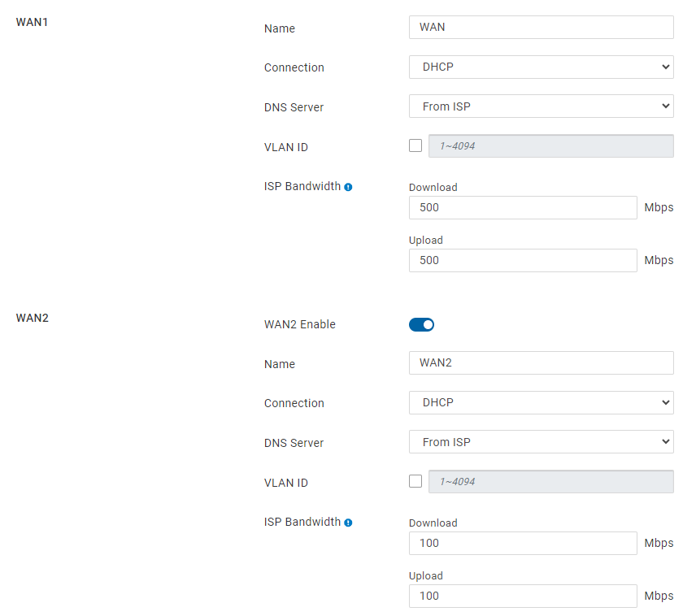This screenshot has width=696, height=616.
Task: Click the WAN2 Upload bandwidth field
Action: [522, 596]
